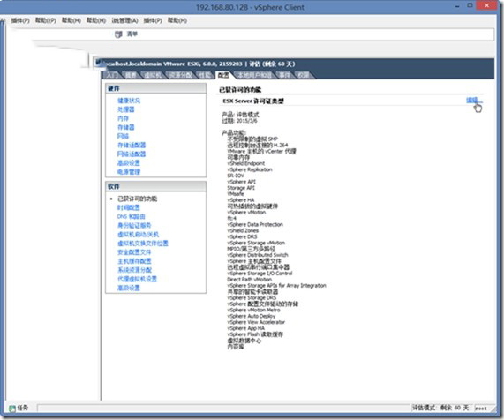504x420 pixels.
Task: Click the Storage API feature entry
Action: [x=241, y=188]
